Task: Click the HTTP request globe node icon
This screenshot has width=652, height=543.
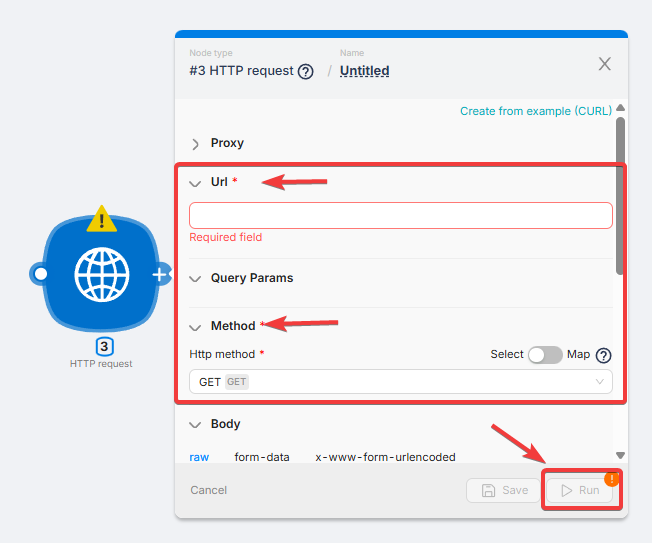Action: pos(102,275)
